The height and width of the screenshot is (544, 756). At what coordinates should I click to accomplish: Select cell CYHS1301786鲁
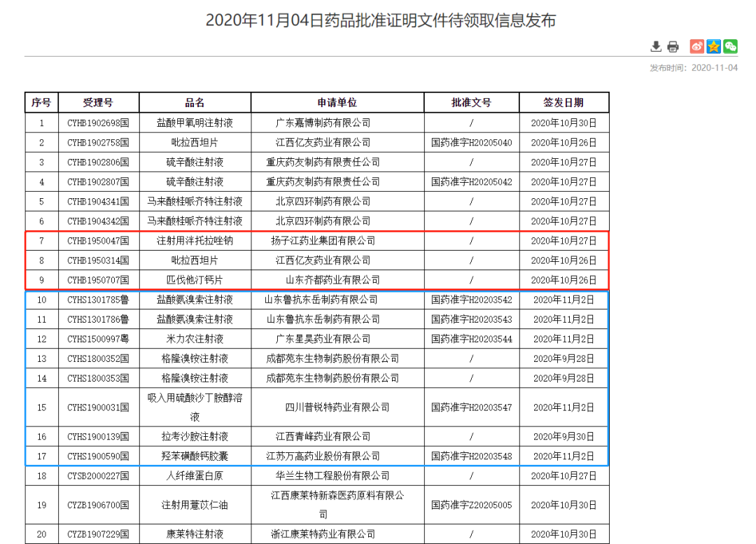click(x=99, y=320)
